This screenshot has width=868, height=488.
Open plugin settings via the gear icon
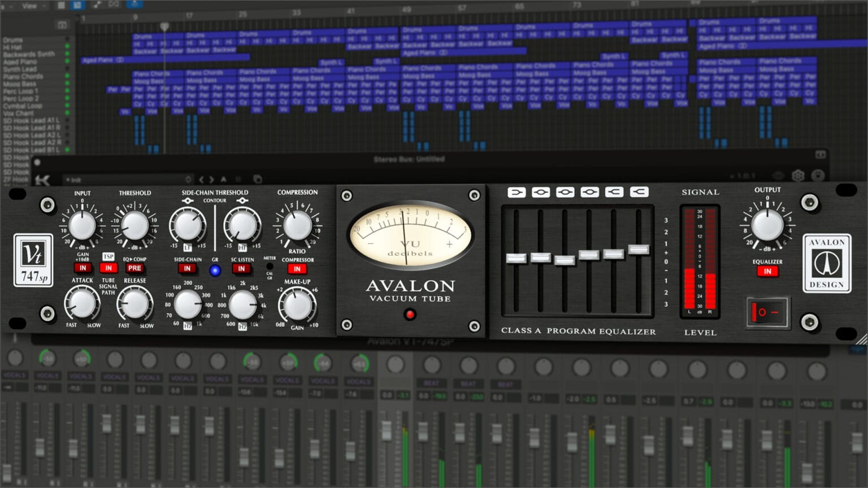point(798,176)
